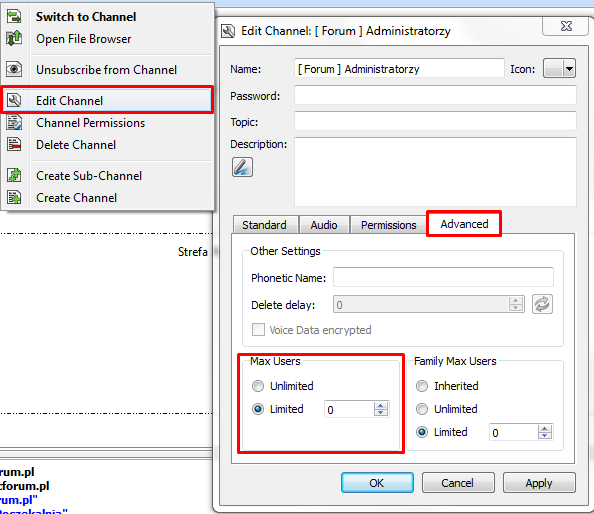The height and width of the screenshot is (514, 594).
Task: Click the Description text area
Action: (x=435, y=172)
